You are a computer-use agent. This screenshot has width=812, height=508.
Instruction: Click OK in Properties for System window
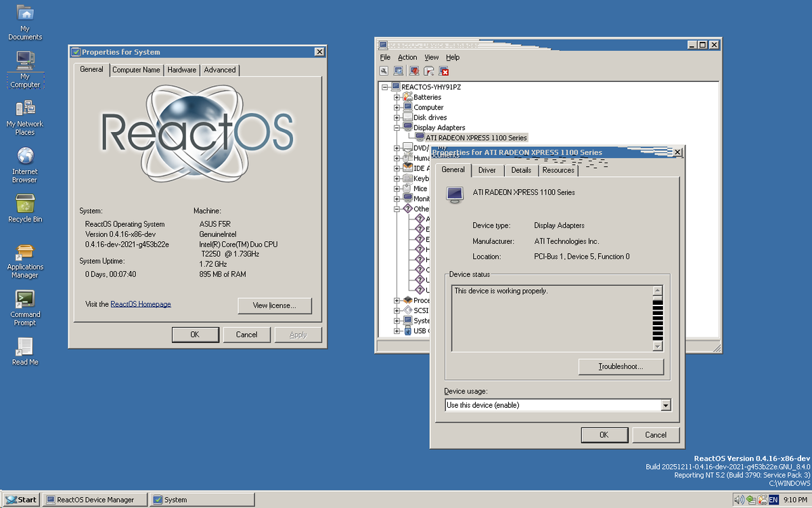(195, 335)
